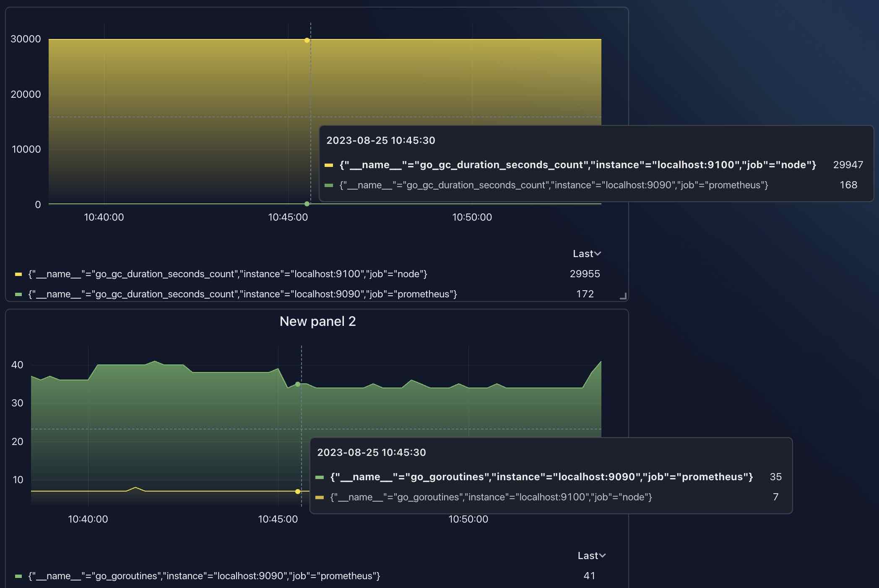Click 10:50:00 tick on top chart axis
Viewport: 879px width, 588px height.
tap(472, 217)
